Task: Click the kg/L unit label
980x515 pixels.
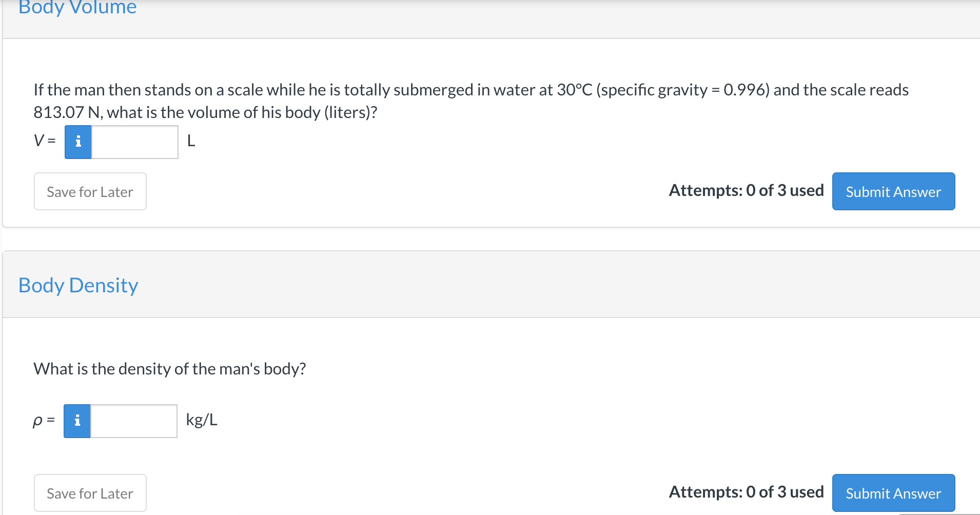Action: click(x=202, y=420)
